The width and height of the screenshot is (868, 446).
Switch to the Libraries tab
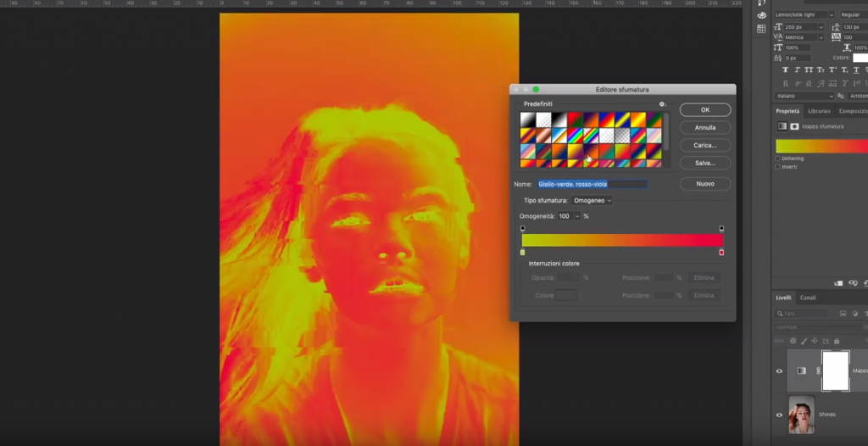[819, 111]
